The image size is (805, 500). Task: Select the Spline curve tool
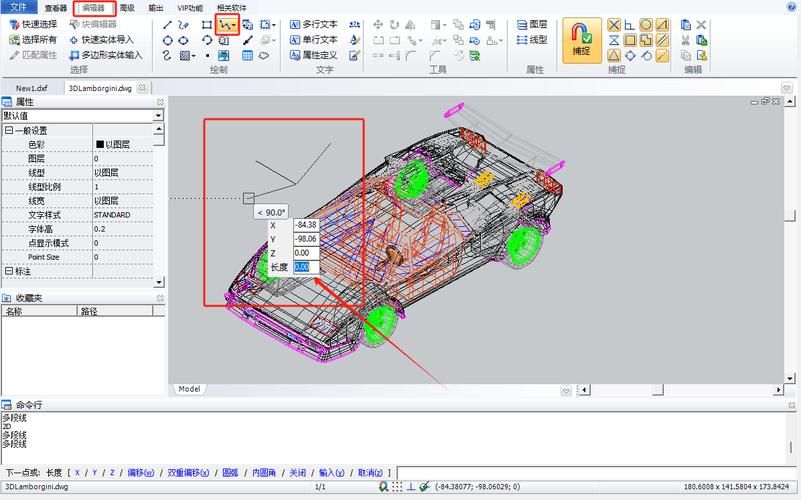[167, 55]
